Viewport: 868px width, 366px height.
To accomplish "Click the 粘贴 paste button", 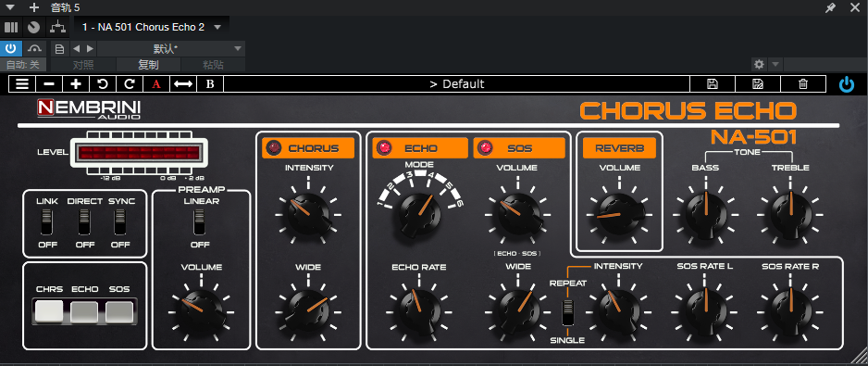I will (x=213, y=65).
